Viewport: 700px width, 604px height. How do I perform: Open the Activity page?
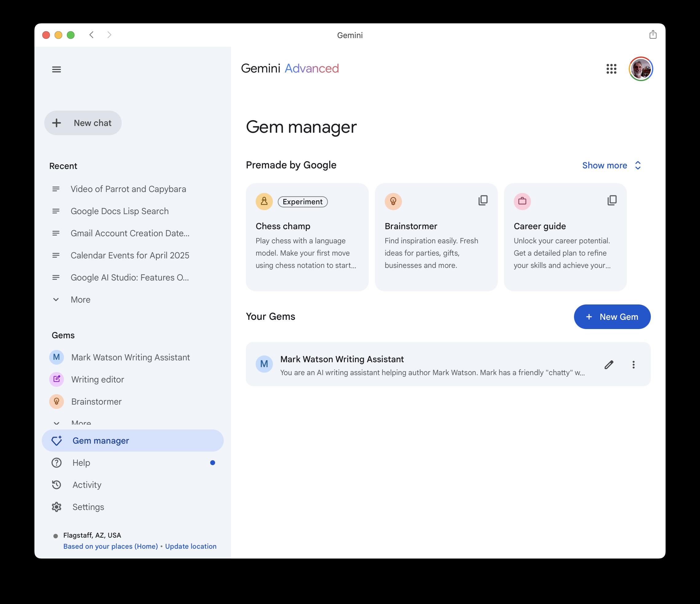coord(86,484)
